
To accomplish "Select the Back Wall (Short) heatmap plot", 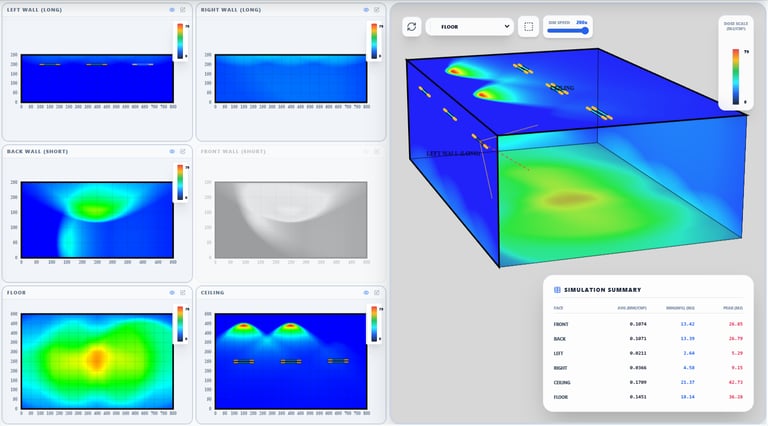I will coord(97,220).
